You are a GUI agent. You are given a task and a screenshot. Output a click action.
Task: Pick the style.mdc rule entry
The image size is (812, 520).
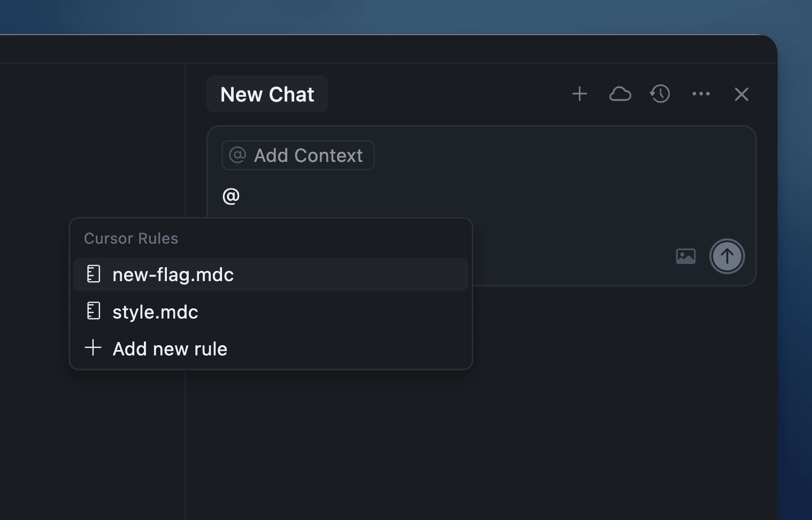click(155, 312)
